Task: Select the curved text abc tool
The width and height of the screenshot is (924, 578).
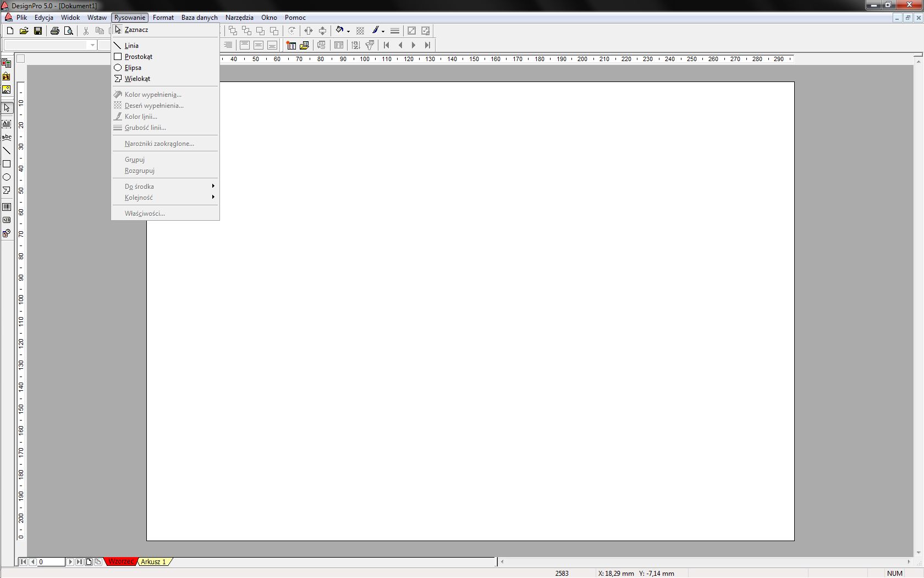Action: [x=7, y=137]
